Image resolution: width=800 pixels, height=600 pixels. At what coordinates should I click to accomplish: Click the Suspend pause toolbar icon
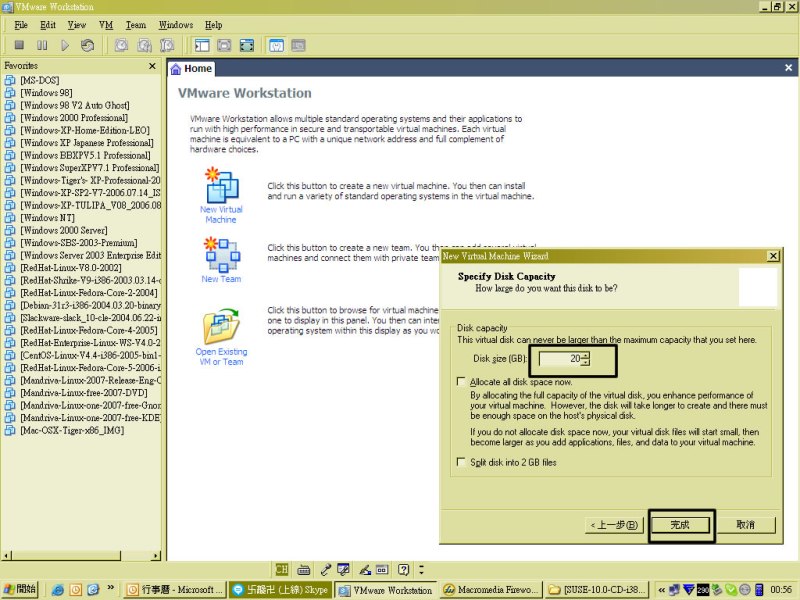click(x=42, y=45)
